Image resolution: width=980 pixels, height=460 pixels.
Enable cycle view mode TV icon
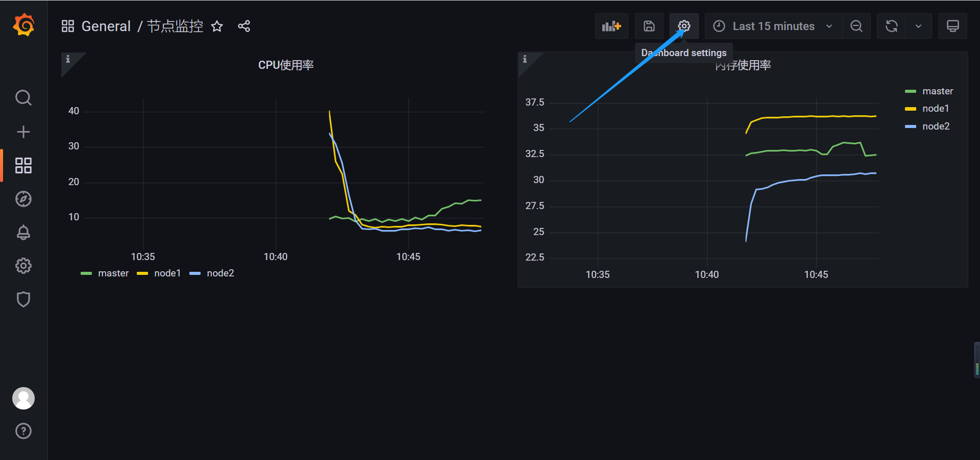pos(953,25)
